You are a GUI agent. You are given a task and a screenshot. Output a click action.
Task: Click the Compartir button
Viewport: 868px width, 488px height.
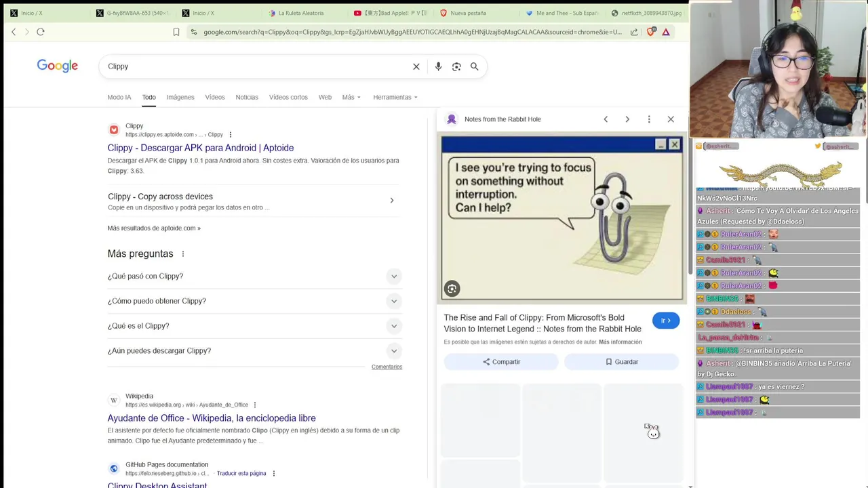501,362
